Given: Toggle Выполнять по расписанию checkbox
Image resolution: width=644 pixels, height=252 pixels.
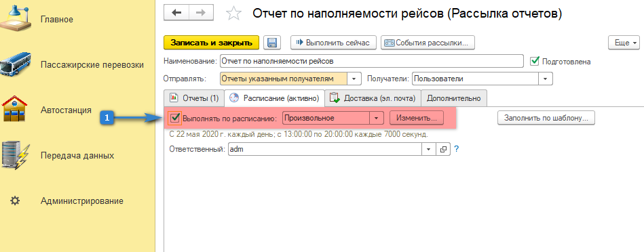Looking at the screenshot, I should click(x=175, y=118).
